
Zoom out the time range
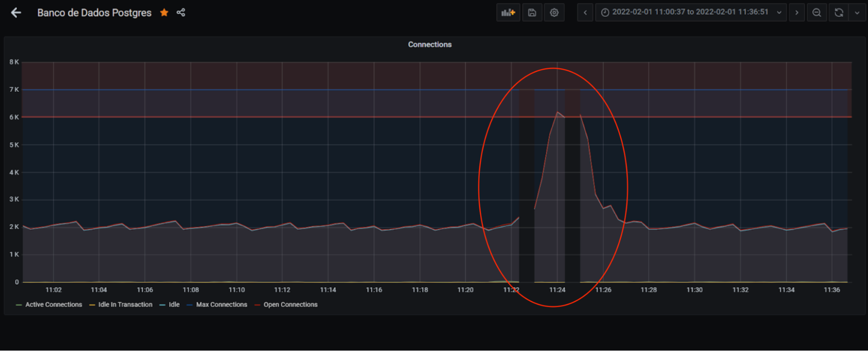[816, 13]
